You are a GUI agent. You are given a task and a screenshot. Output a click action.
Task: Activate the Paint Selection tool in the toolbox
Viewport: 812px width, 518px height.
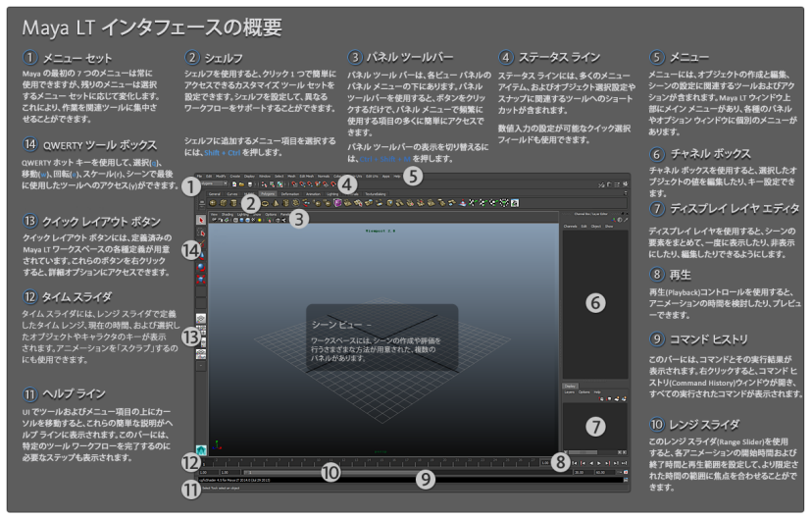(202, 244)
